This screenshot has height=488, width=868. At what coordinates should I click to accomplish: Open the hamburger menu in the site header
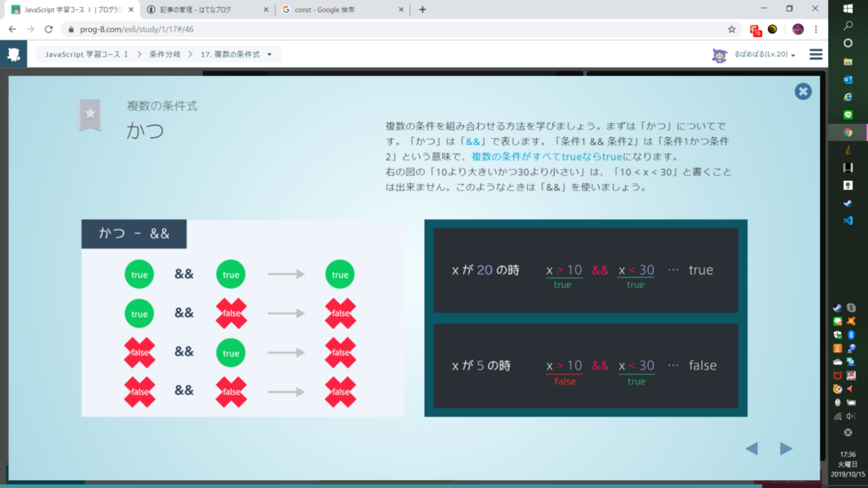tap(816, 55)
